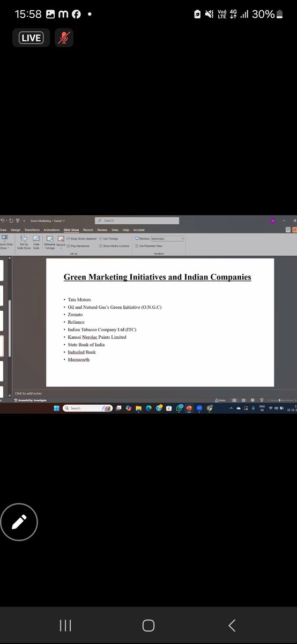Expand the system tray hidden icons chevron
297x644 pixels.
(232, 408)
